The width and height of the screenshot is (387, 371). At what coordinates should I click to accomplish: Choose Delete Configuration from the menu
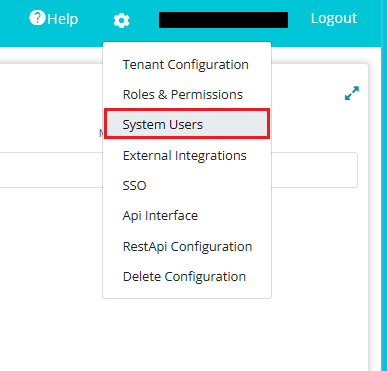184,277
